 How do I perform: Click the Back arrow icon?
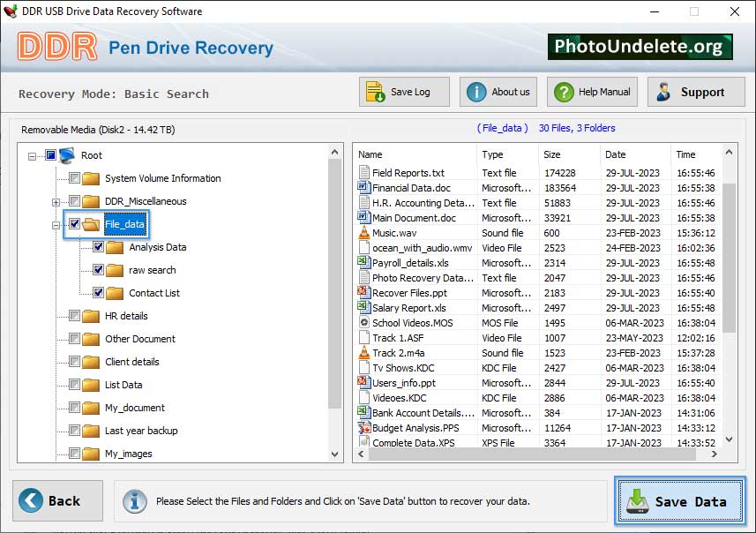click(x=31, y=500)
